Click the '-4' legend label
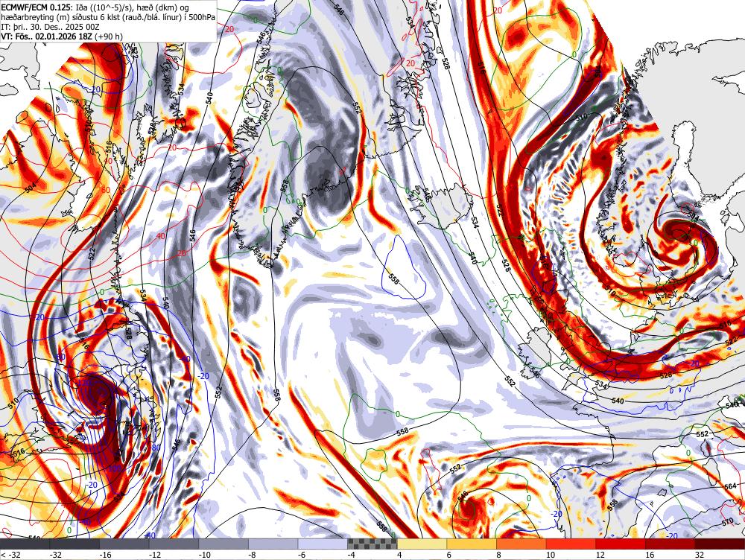The width and height of the screenshot is (745, 560). coord(351,555)
